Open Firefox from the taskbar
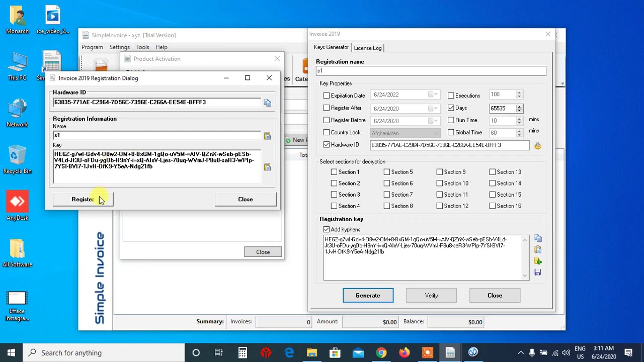 404,352
